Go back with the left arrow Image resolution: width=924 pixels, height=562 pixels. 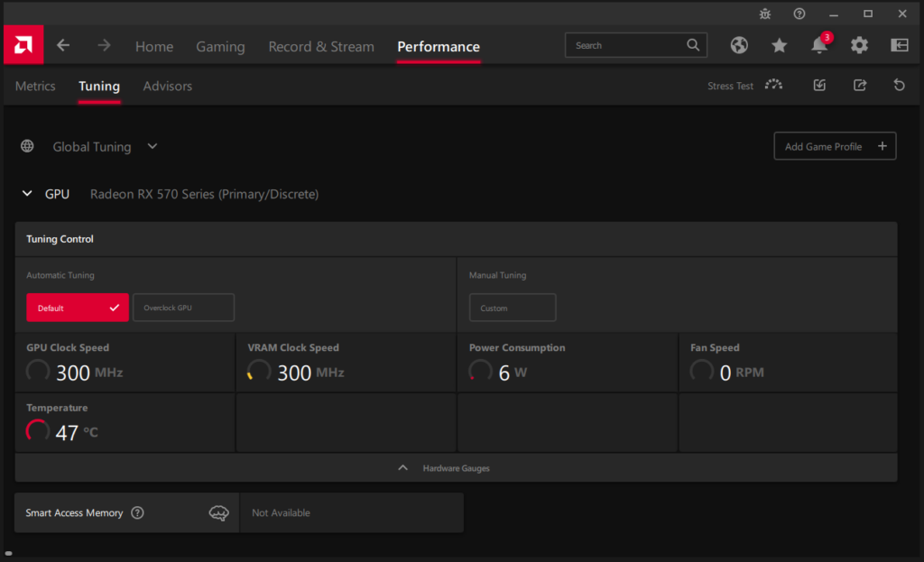coord(63,45)
